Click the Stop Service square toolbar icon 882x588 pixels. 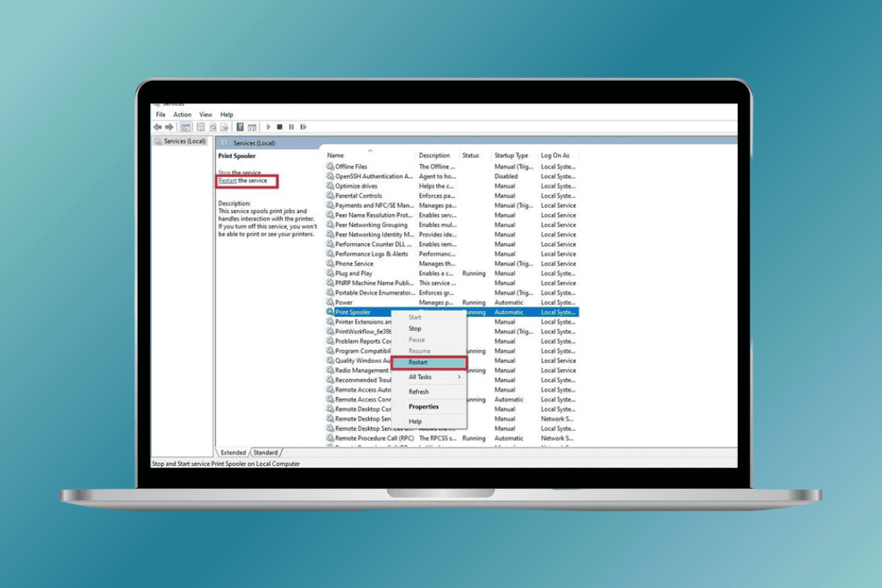pyautogui.click(x=279, y=127)
